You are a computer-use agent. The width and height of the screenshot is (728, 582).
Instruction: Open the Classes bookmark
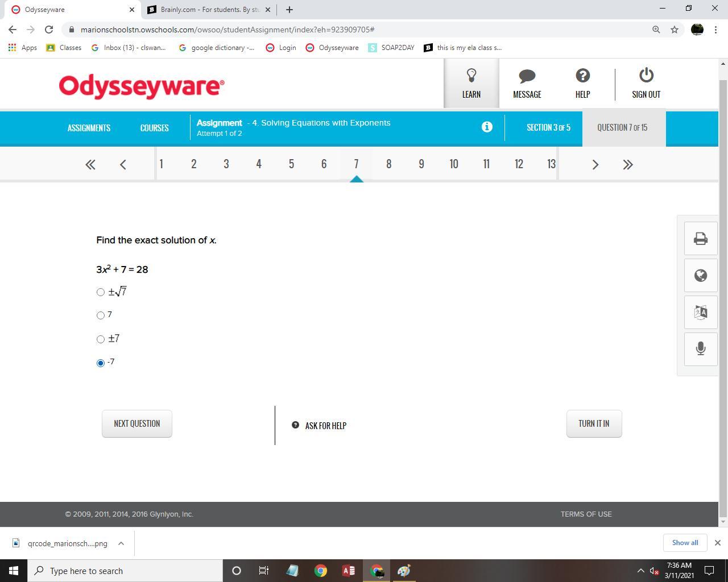coord(64,48)
